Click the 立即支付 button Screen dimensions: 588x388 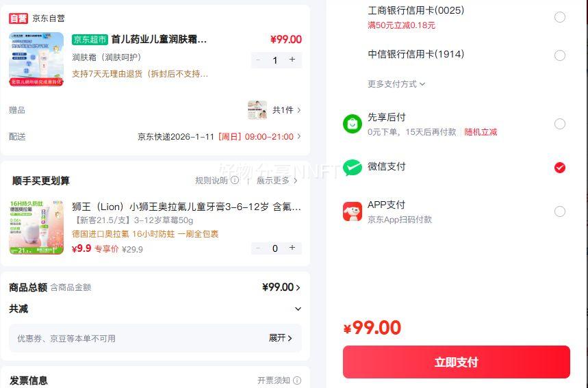click(456, 362)
